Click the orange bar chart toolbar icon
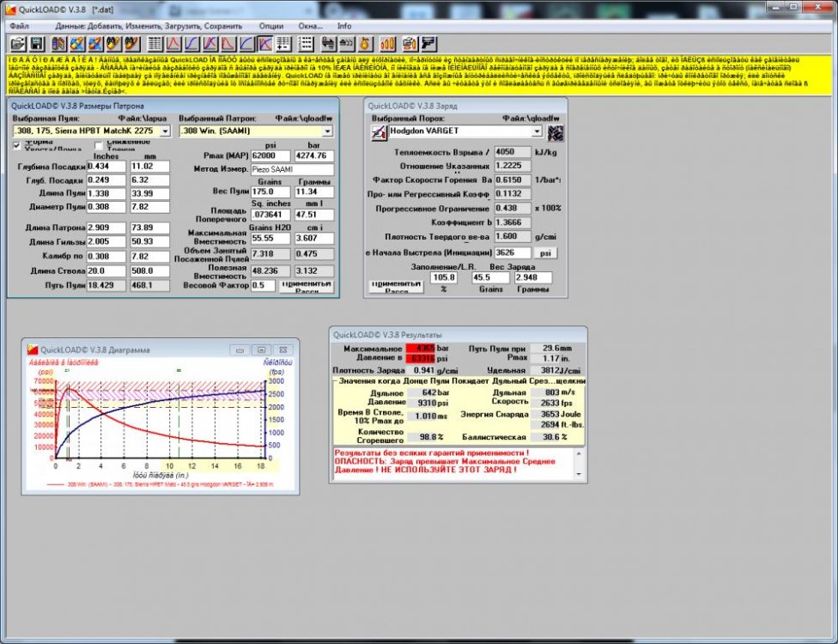The width and height of the screenshot is (838, 644). [x=388, y=43]
